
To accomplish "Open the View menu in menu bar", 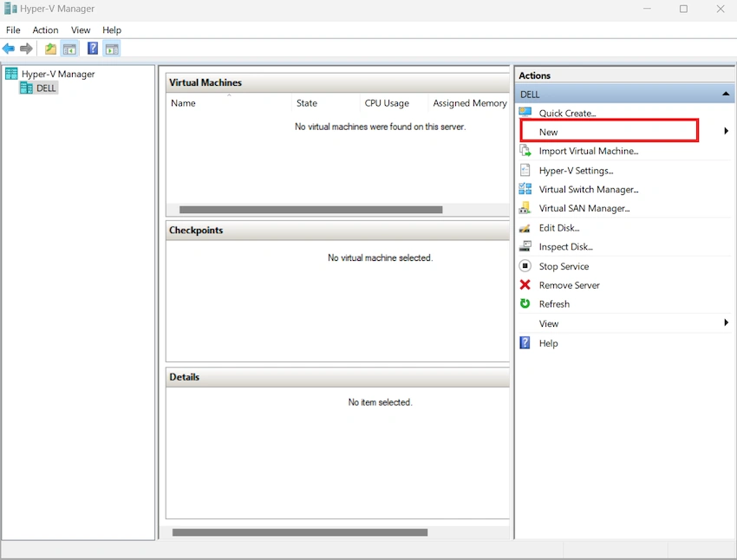I will tap(81, 30).
